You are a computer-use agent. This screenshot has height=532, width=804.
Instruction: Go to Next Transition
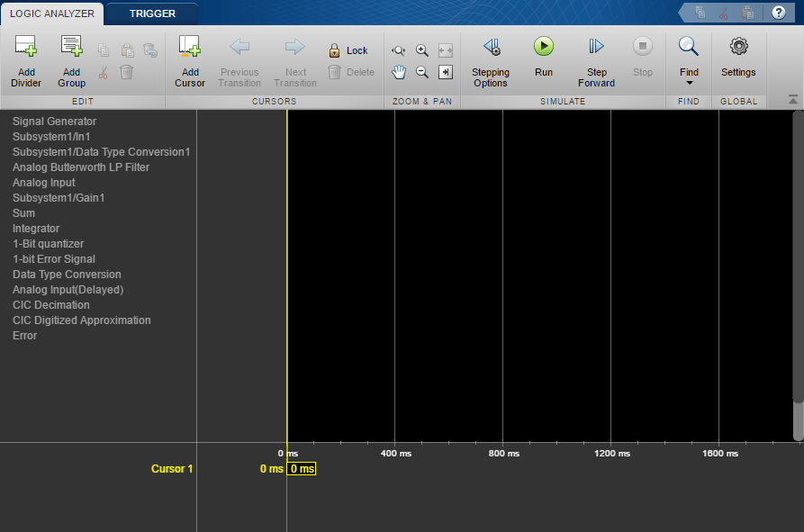(x=295, y=61)
